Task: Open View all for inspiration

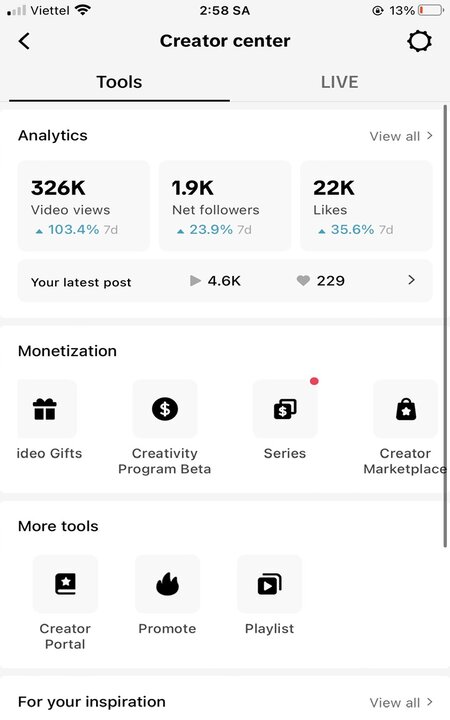Action: [401, 702]
